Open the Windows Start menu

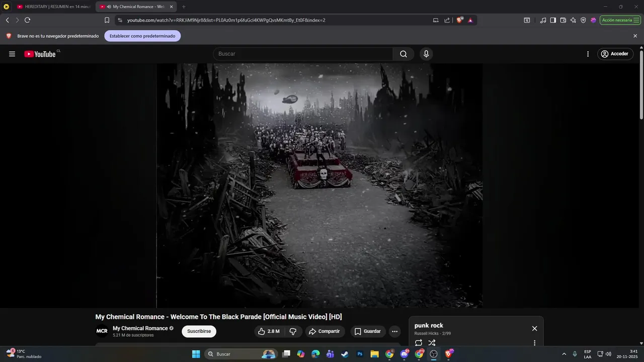pos(196,354)
